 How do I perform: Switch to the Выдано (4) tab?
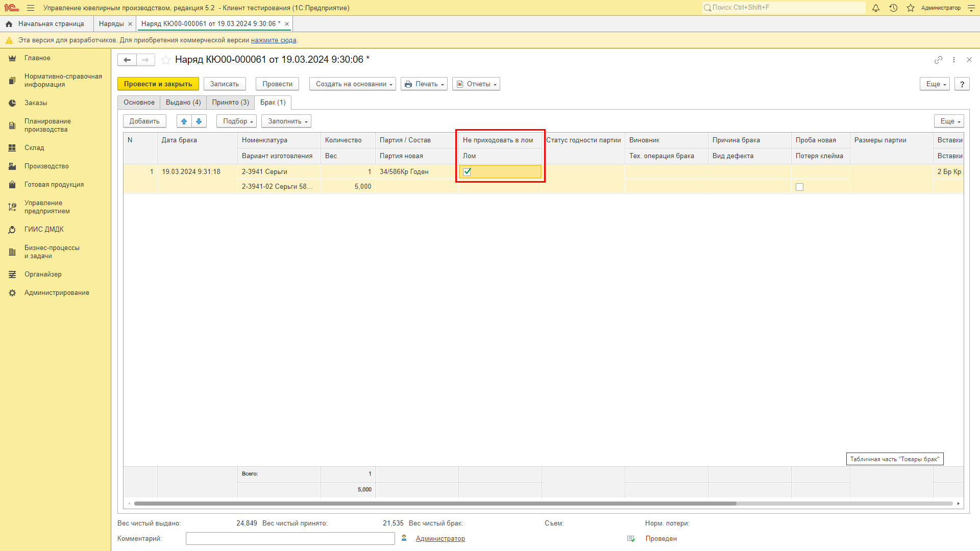pos(183,103)
